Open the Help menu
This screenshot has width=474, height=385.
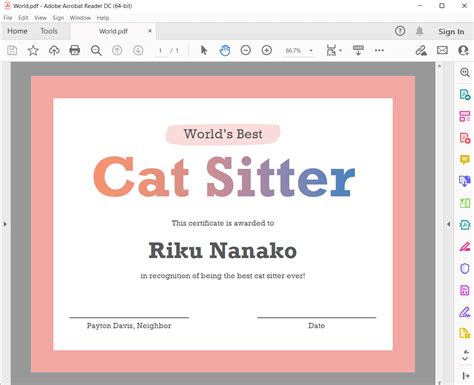point(103,18)
